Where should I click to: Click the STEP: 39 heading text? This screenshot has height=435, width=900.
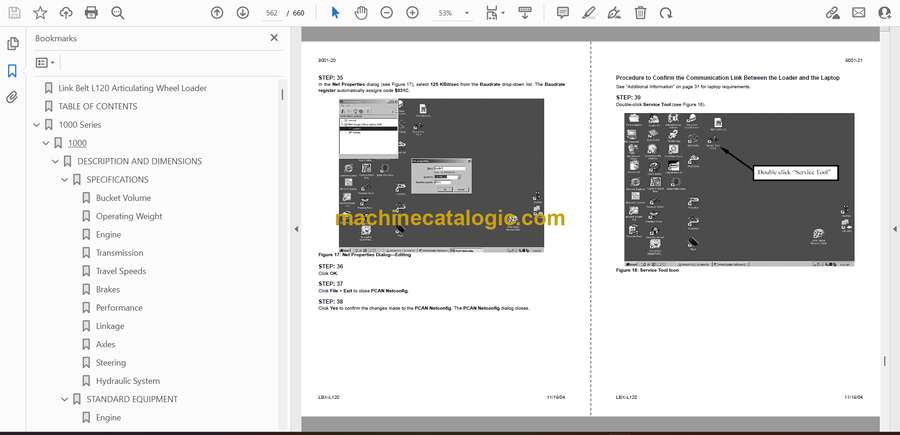pyautogui.click(x=628, y=98)
